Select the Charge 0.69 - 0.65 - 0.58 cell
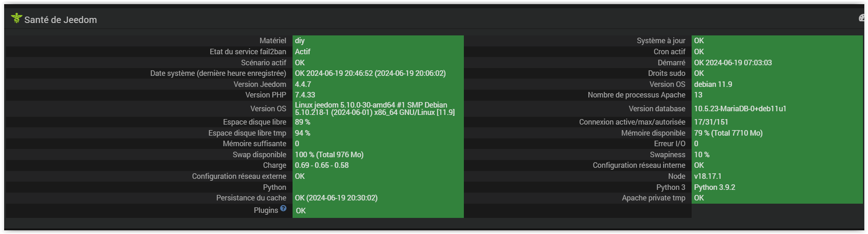The height and width of the screenshot is (234, 868). point(378,166)
